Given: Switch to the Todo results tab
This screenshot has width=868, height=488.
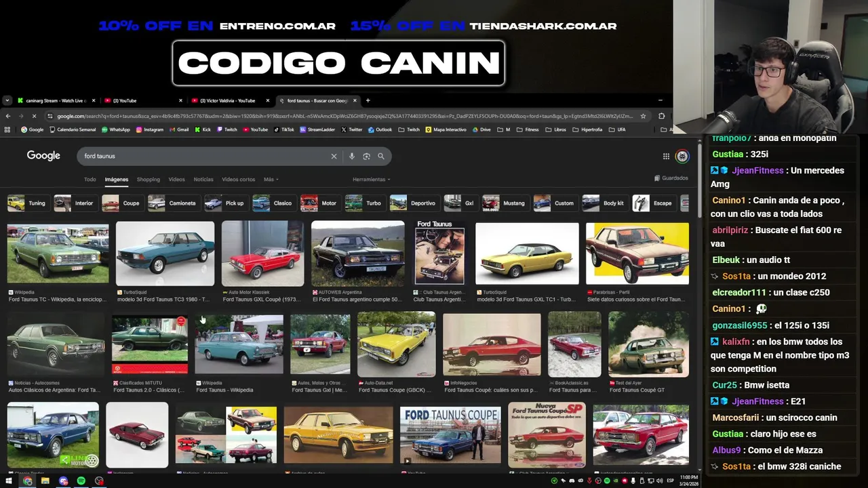Looking at the screenshot, I should (90, 180).
